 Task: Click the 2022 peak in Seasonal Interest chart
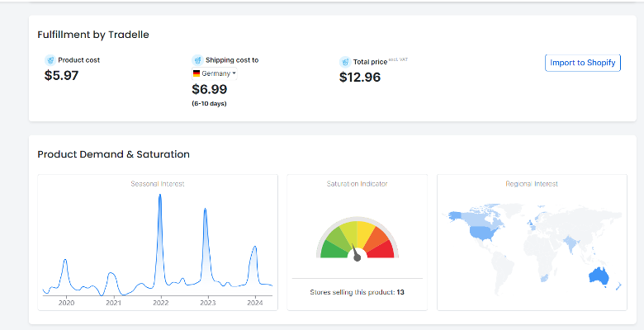[160, 196]
